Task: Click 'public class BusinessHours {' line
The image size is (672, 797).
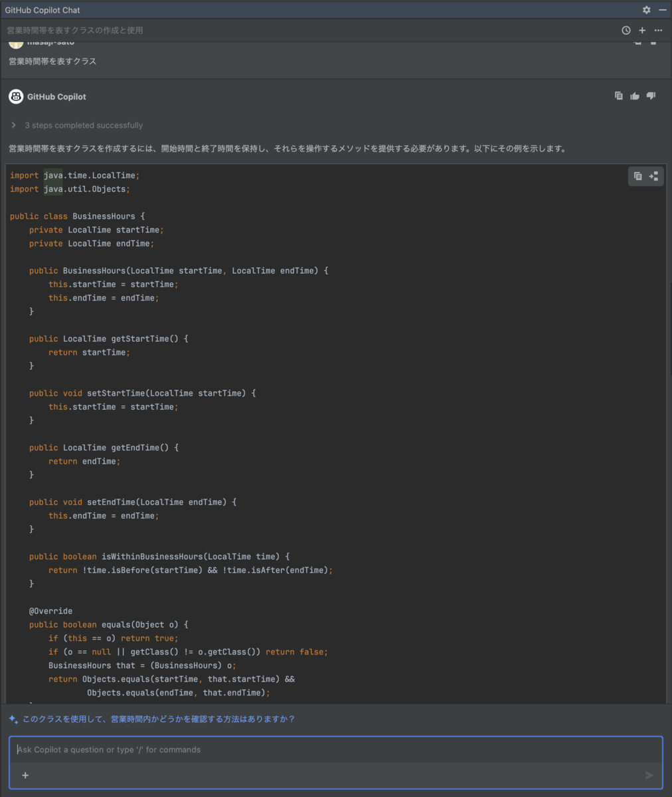Action: point(77,217)
